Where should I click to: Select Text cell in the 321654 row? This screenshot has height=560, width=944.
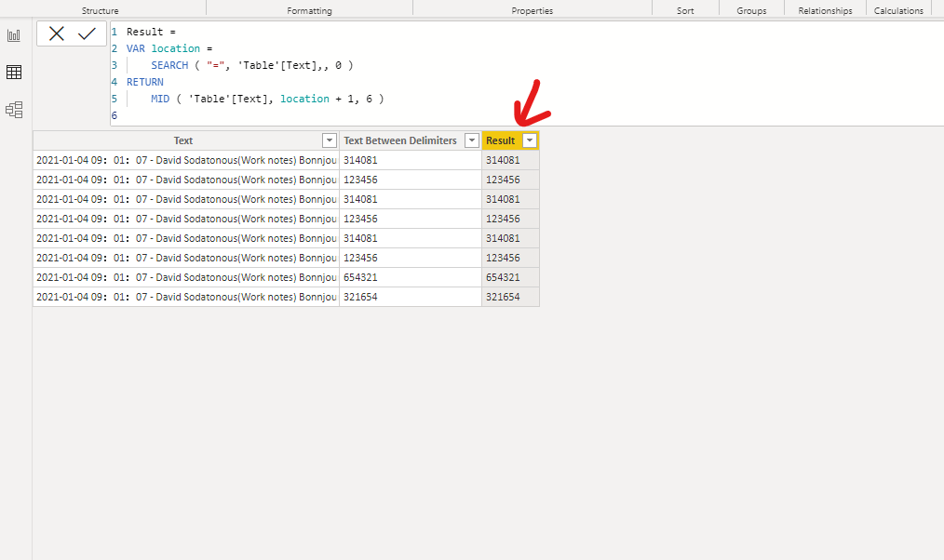tap(186, 297)
